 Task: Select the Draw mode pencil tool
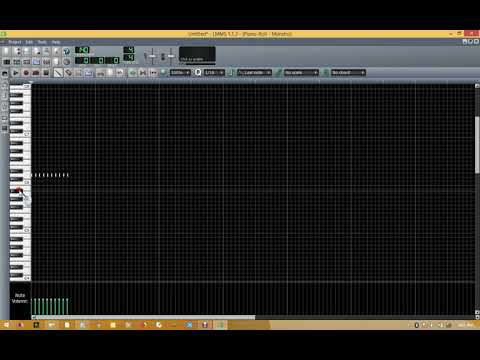click(x=58, y=73)
